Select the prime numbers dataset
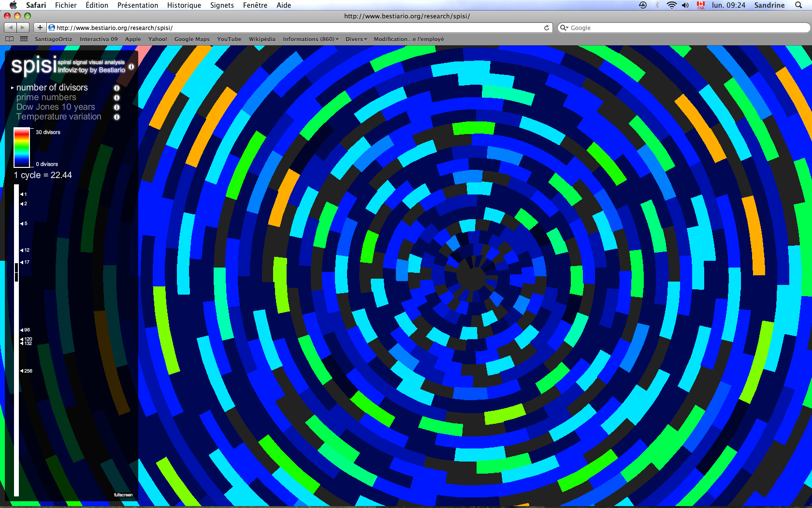 coord(46,97)
